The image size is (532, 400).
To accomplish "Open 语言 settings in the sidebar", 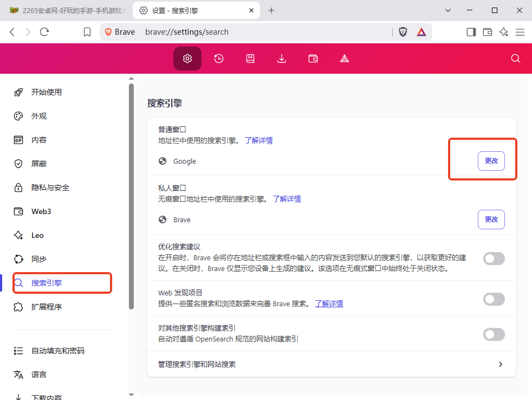I will (39, 375).
